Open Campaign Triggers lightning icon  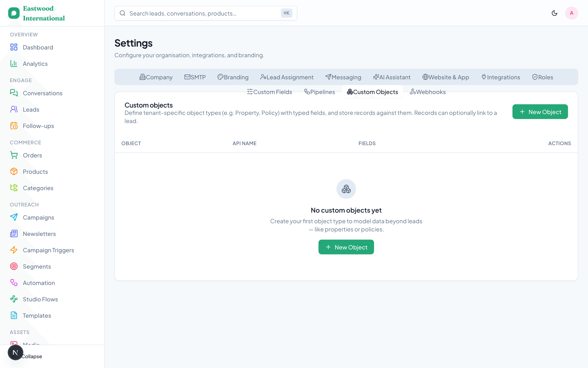pyautogui.click(x=14, y=250)
